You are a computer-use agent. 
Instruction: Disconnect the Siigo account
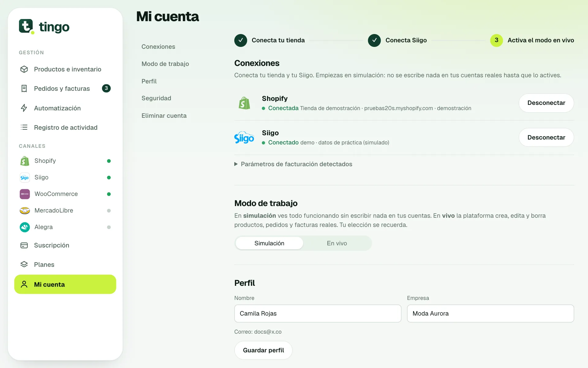pyautogui.click(x=546, y=137)
